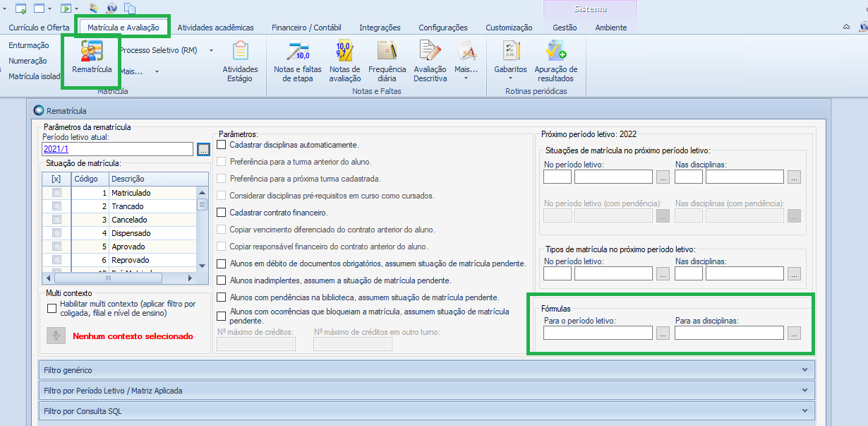Open Frequência diária

pyautogui.click(x=387, y=61)
